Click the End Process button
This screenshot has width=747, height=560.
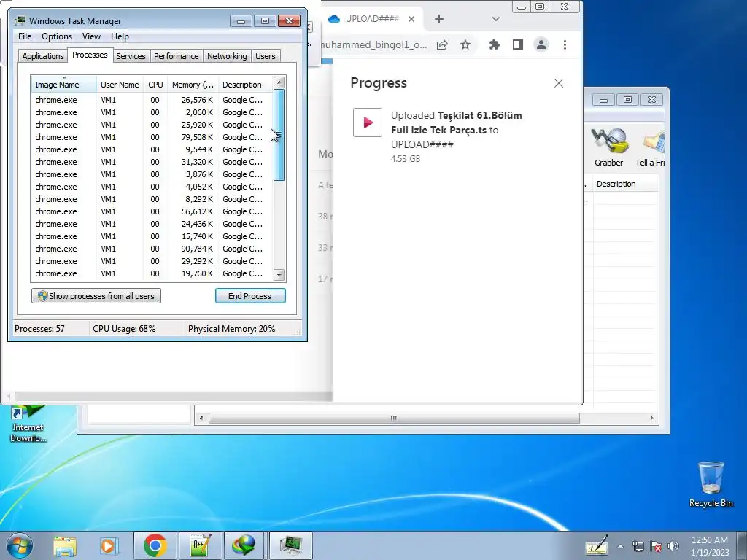[x=250, y=296]
